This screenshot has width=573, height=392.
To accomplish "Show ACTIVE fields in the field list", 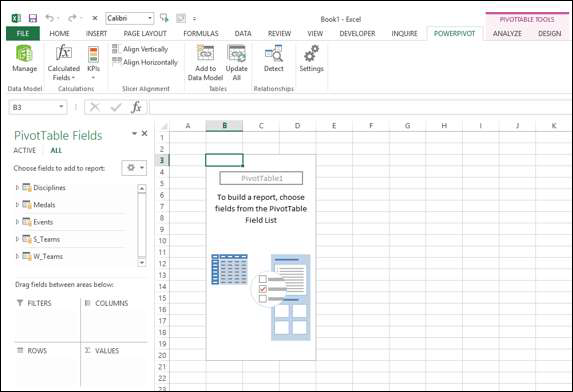I will coord(24,151).
